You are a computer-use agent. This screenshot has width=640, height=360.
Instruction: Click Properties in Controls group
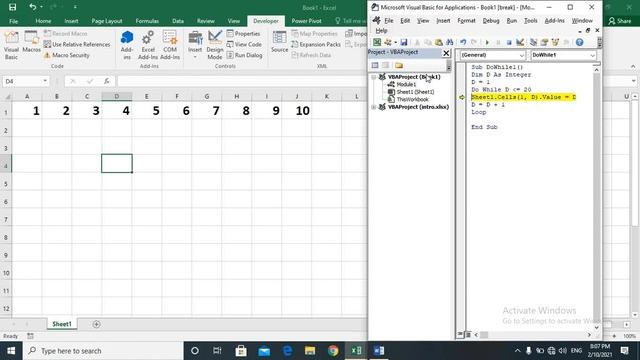click(243, 33)
